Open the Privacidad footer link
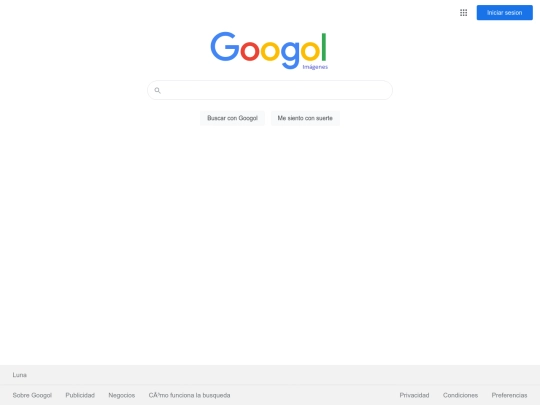The image size is (540, 405). (414, 395)
